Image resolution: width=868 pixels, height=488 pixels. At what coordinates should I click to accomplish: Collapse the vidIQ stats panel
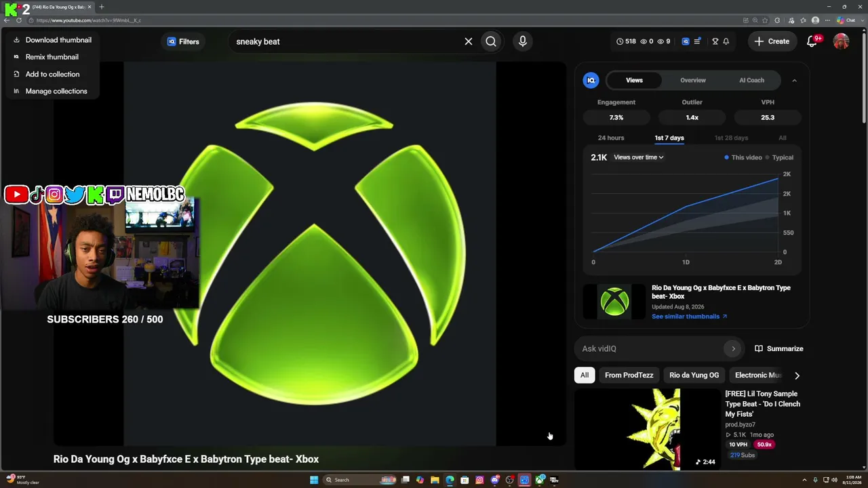click(x=794, y=80)
